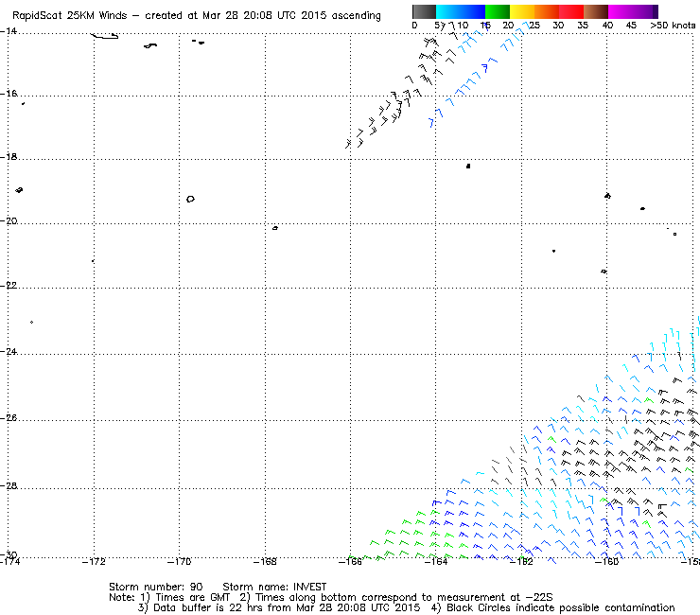This screenshot has height=615, width=700.
Task: Click the "-14" latitude axis label
Action: coord(9,31)
